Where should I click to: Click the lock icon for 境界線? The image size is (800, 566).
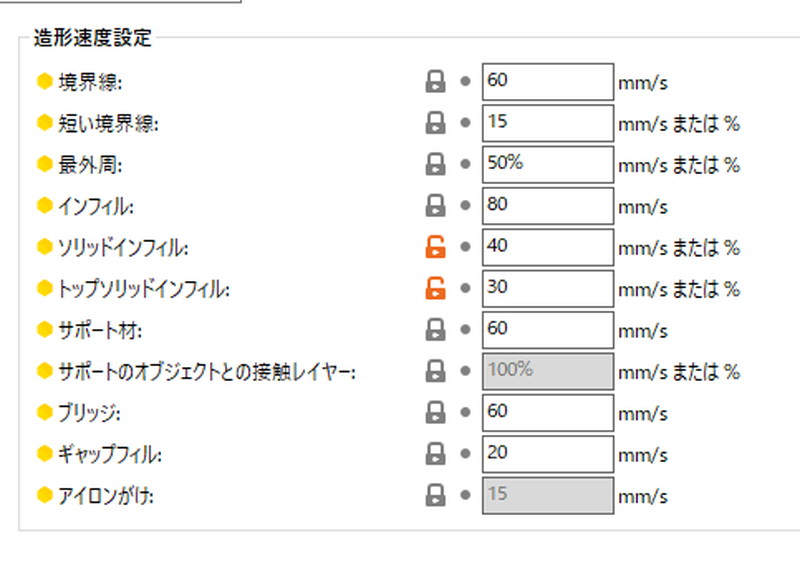click(x=435, y=82)
